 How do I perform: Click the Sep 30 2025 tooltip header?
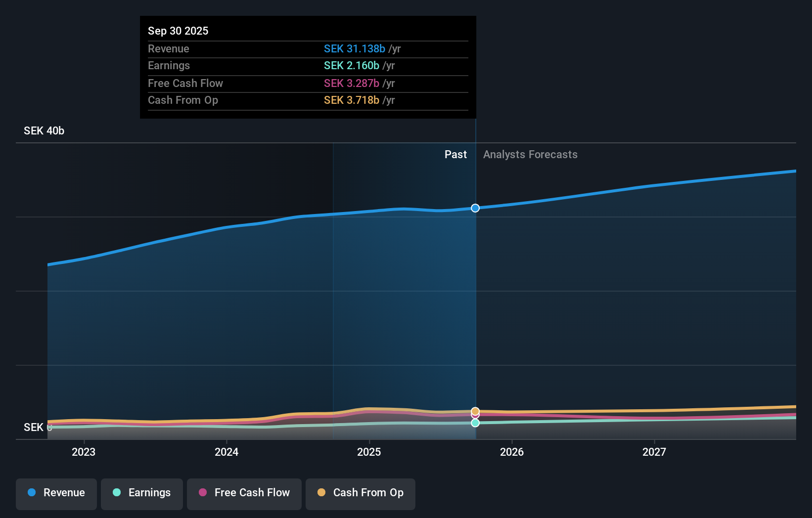[x=178, y=31]
